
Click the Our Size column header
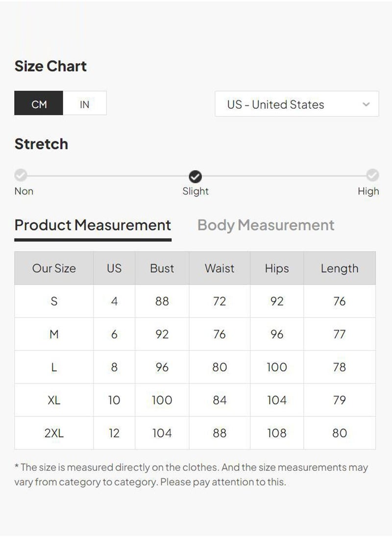pyautogui.click(x=54, y=268)
